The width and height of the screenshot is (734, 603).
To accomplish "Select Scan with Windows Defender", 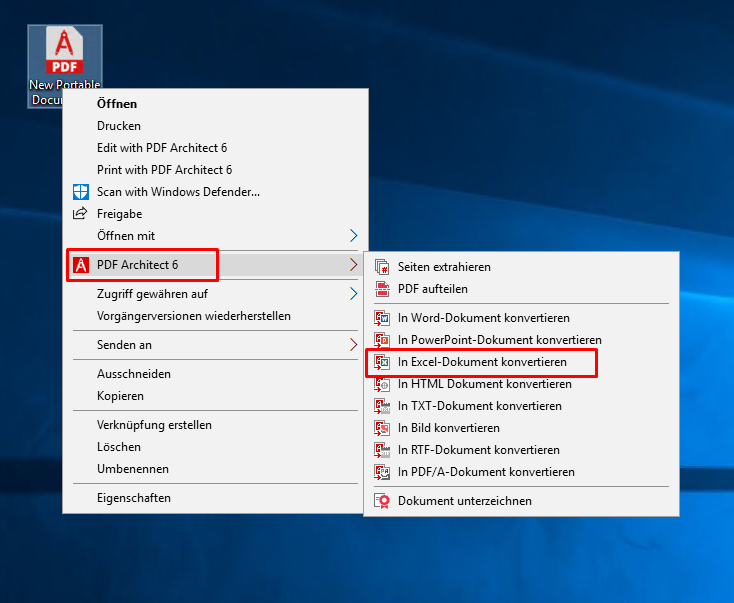I will [x=215, y=192].
